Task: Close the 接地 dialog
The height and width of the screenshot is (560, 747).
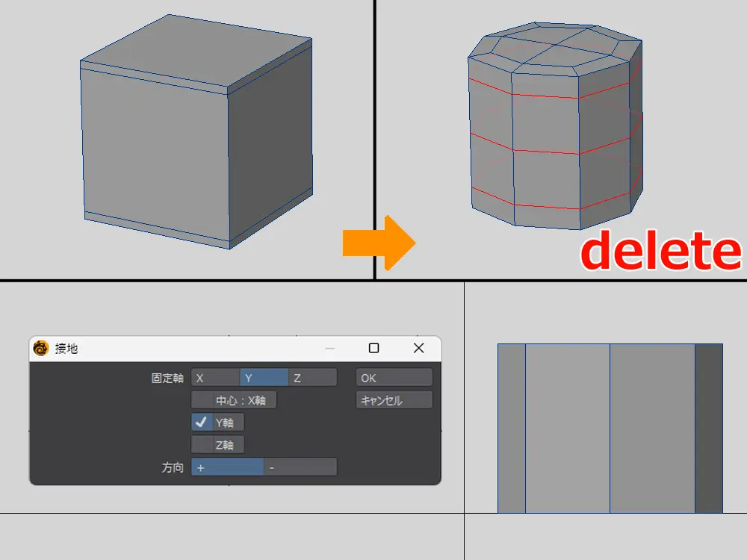Action: [418, 348]
